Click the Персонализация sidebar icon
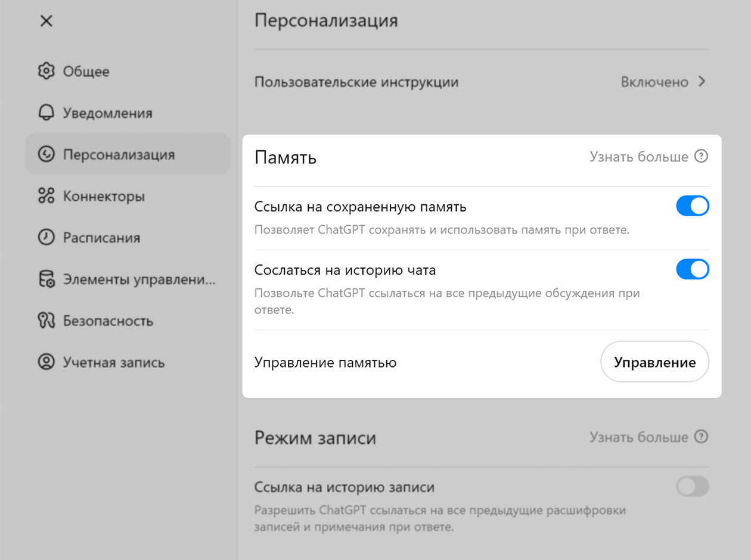This screenshot has height=560, width=751. (x=46, y=155)
